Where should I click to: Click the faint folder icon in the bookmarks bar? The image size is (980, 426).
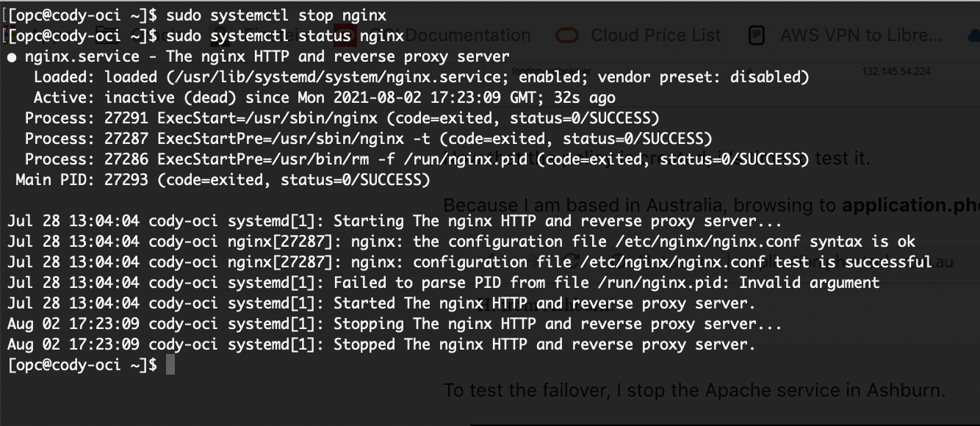[107, 35]
